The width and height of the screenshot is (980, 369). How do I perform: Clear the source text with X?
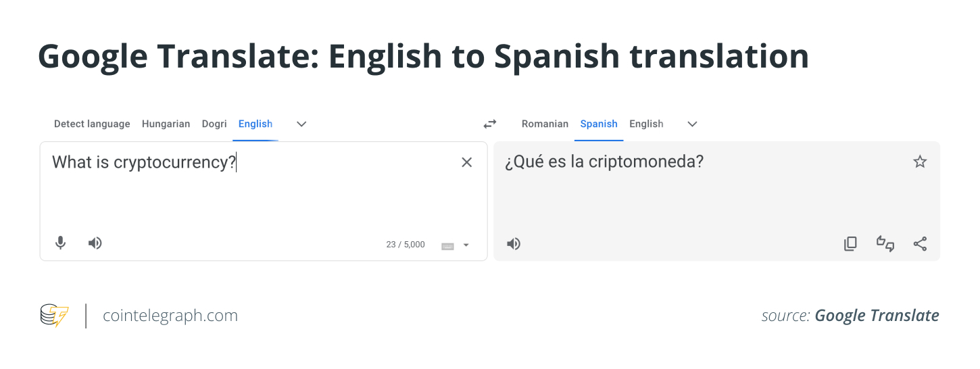466,162
